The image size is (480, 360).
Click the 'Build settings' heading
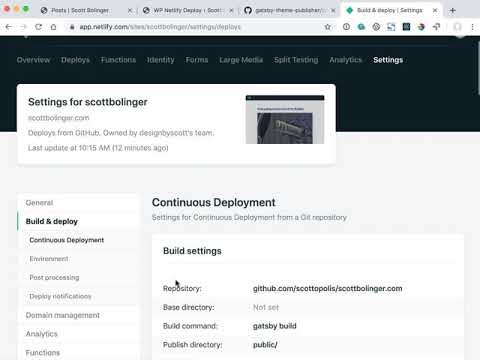coord(192,251)
